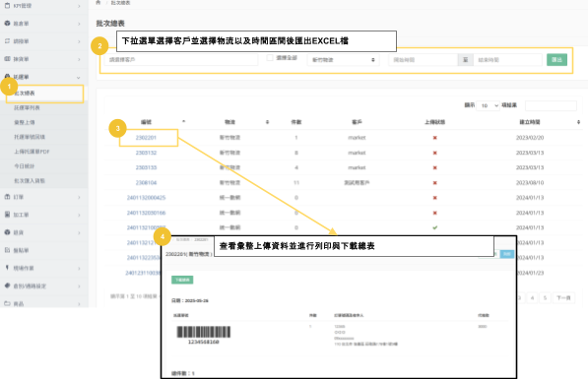Screen dimensions: 588x379
Task: Open the show 10 results dropdown
Action: (489, 105)
